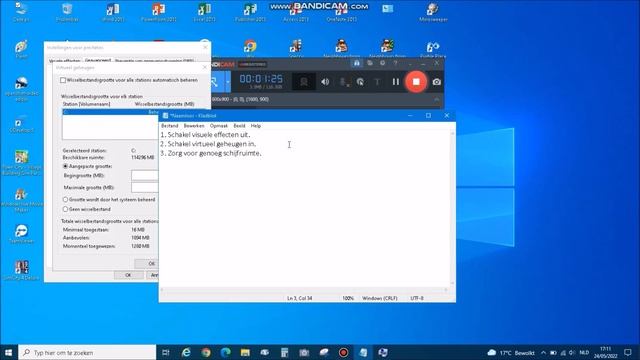The height and width of the screenshot is (360, 640).
Task: Open Task View from the taskbar
Action: tap(166, 352)
